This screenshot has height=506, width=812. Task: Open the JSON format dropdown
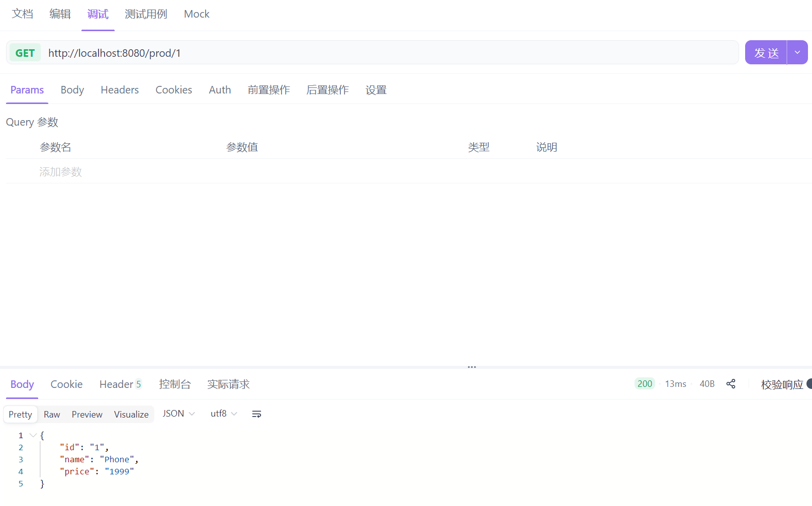(x=178, y=414)
